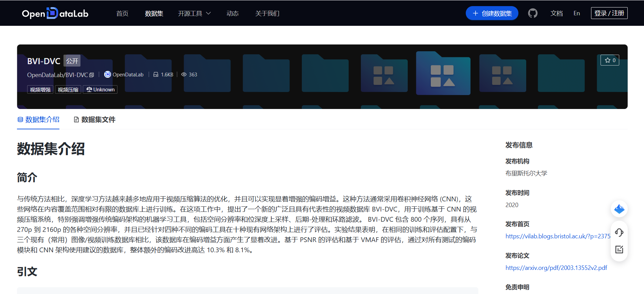Click the OpenDataLab logo in header
Screen dimensions: 644x294
pos(55,13)
